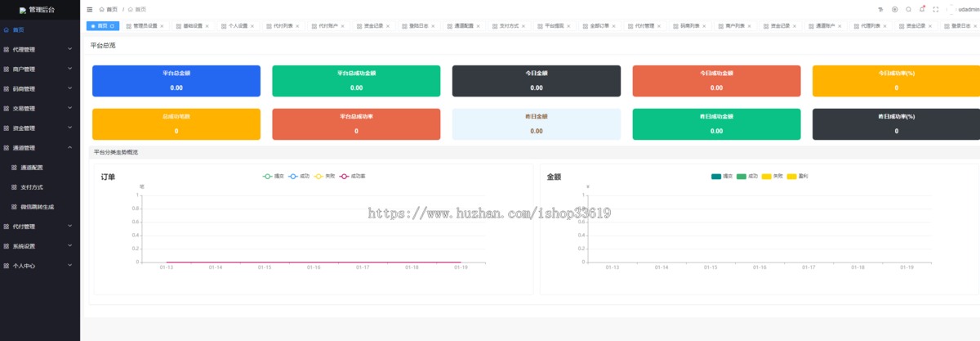
Task: Switch to the 管理员设置 tab
Action: pos(145,26)
